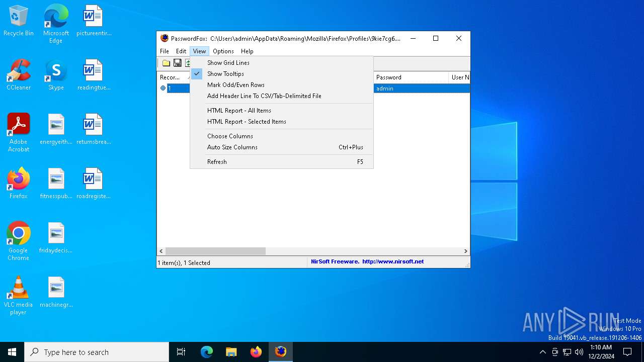Screen dimensions: 644x362
Task: Open fridaydecis image file on desktop
Action: [x=56, y=238]
